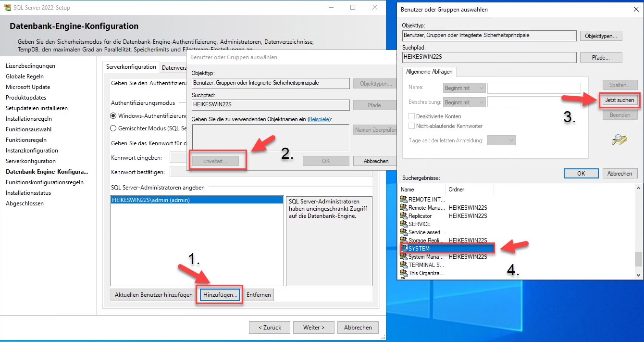
Task: Select the Allgemeine Abfragen tab
Action: coord(429,72)
